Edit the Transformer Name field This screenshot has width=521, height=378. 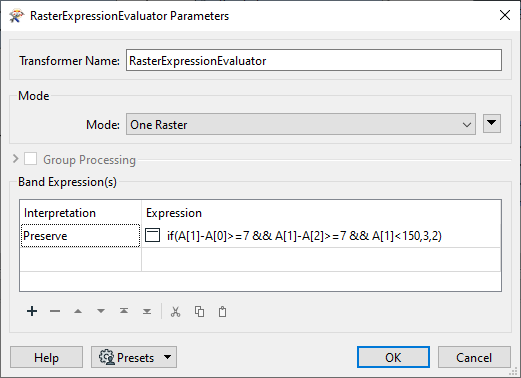314,60
